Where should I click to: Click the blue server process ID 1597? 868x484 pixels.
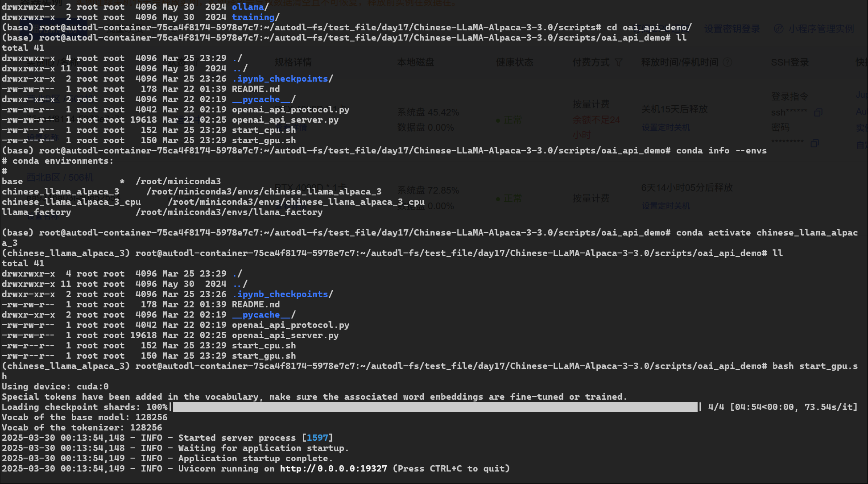pos(317,438)
